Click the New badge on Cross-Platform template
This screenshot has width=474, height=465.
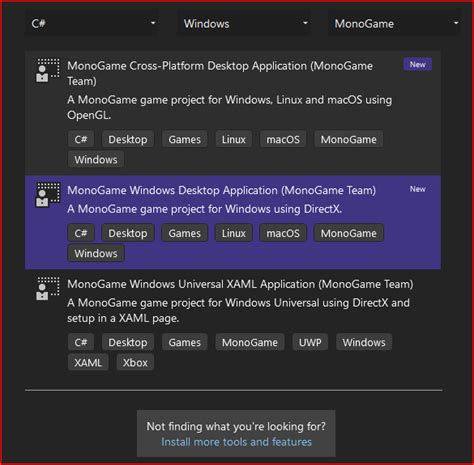(417, 64)
